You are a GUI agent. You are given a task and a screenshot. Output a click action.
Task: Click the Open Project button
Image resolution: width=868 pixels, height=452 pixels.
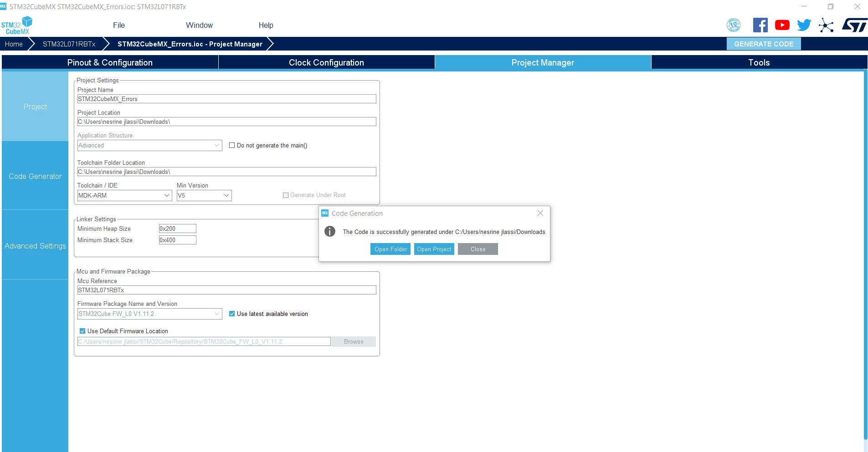coord(434,249)
